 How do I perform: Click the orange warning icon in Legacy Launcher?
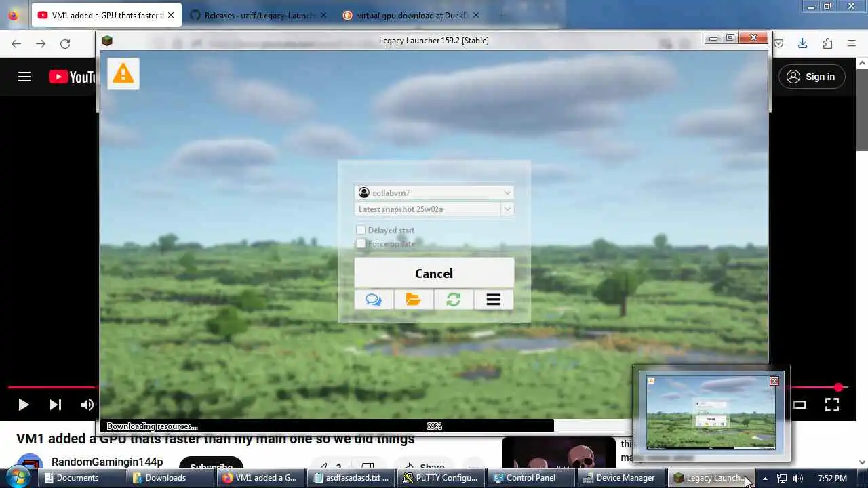[x=123, y=73]
